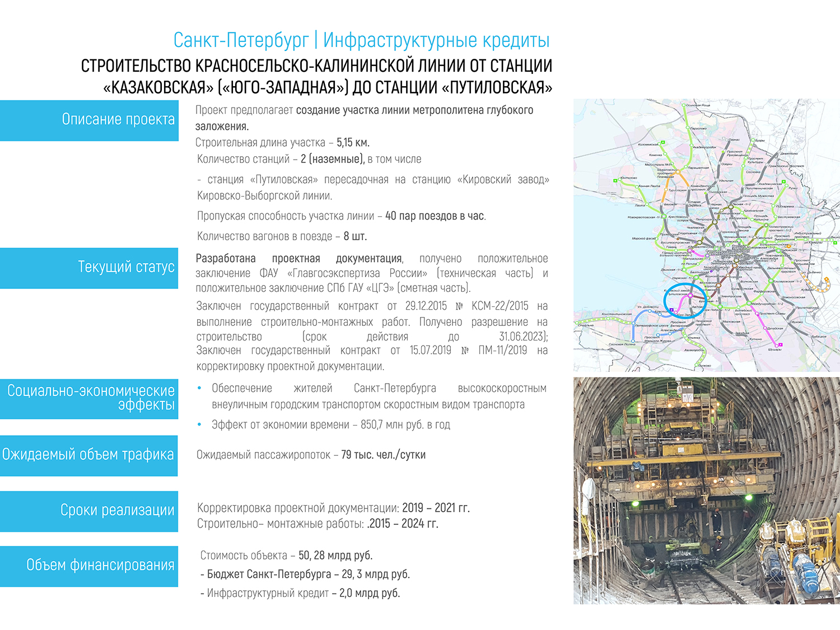Click 'Корректировка проектной документации: 2019 – 2021 гг.'
This screenshot has height=630, width=840.
(333, 508)
